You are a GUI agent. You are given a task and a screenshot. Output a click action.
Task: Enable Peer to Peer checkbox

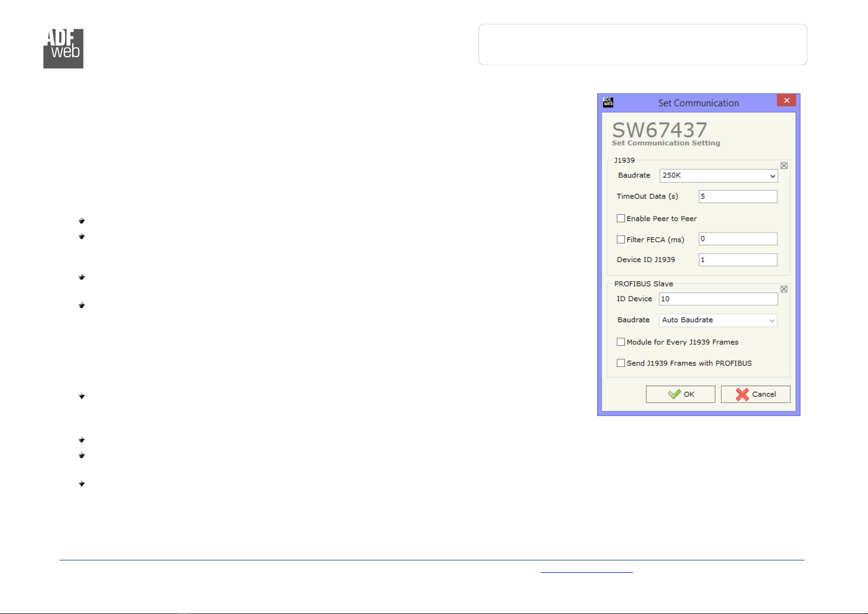[621, 219]
